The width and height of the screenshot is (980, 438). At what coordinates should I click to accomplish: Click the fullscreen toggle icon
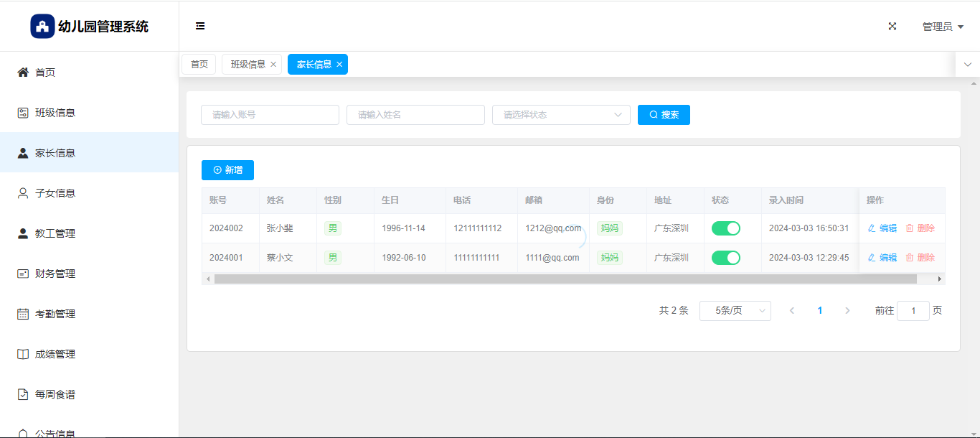coord(892,27)
